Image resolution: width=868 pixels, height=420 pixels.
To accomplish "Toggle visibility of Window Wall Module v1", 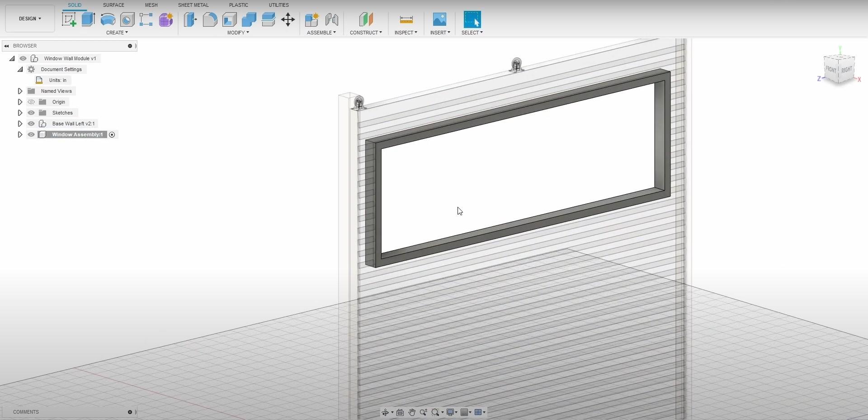I will pos(23,58).
